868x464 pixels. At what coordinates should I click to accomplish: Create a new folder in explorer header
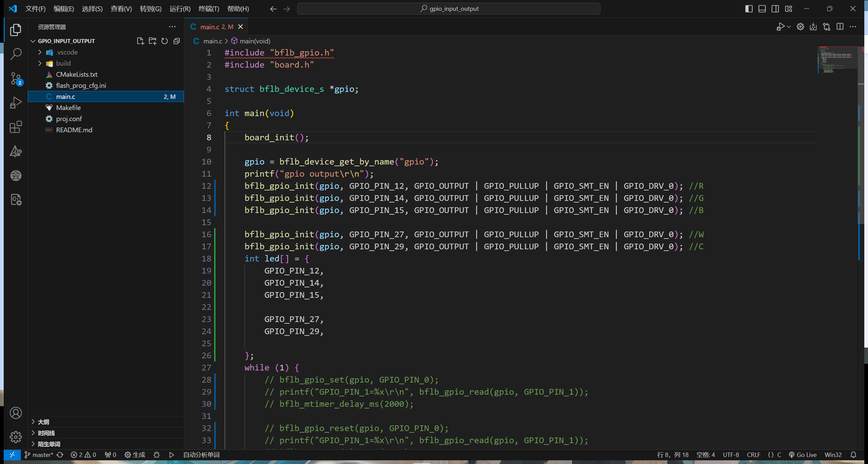click(152, 41)
